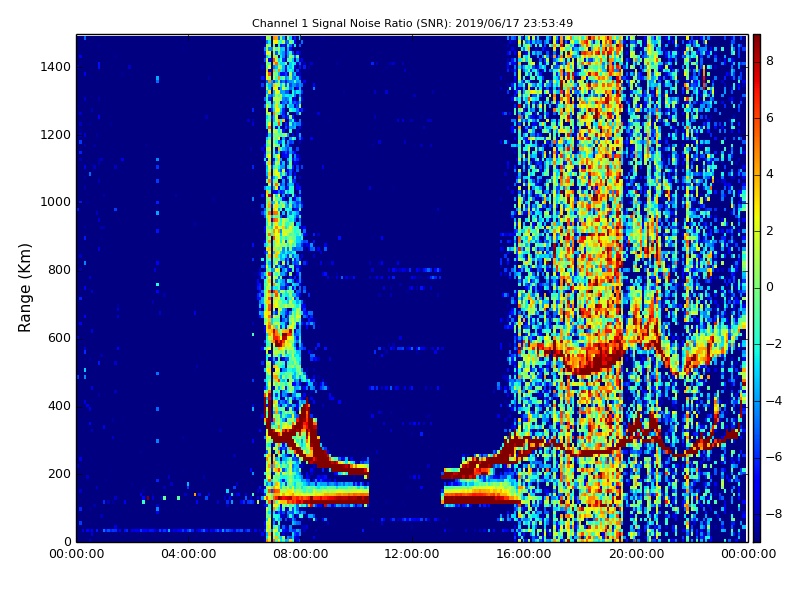Click the colorbar label −8
800x600 pixels.
pos(774,514)
